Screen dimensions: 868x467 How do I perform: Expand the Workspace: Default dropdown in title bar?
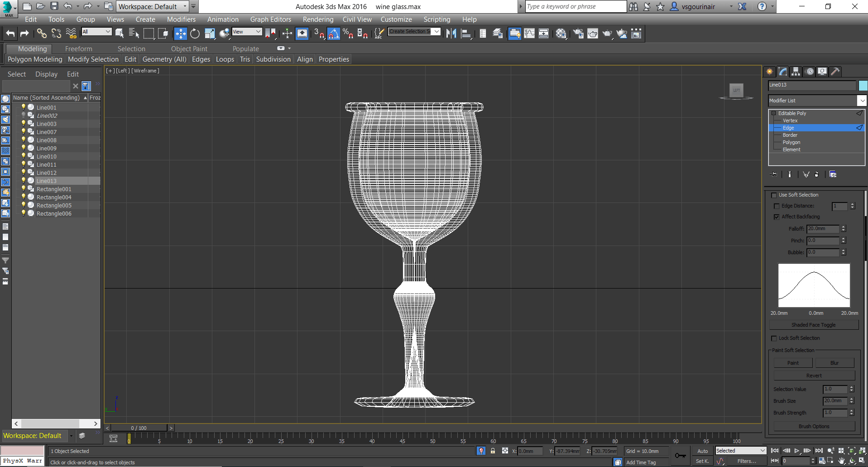tap(185, 6)
